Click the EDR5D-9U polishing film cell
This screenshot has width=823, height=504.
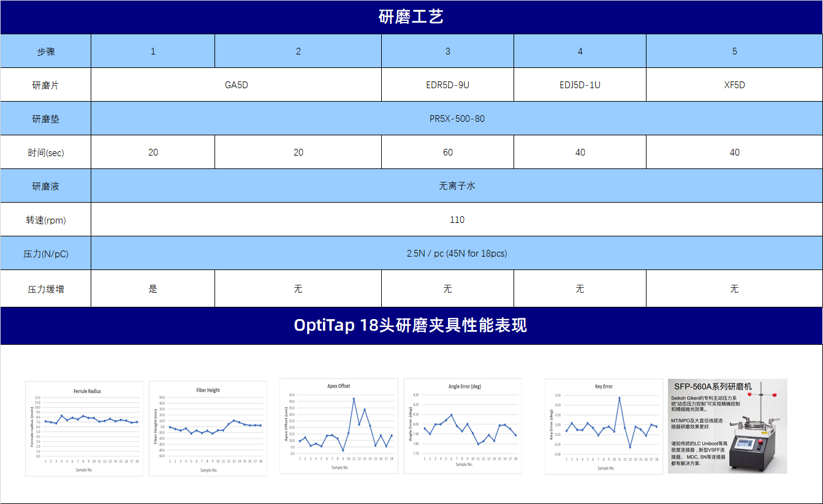pyautogui.click(x=448, y=85)
